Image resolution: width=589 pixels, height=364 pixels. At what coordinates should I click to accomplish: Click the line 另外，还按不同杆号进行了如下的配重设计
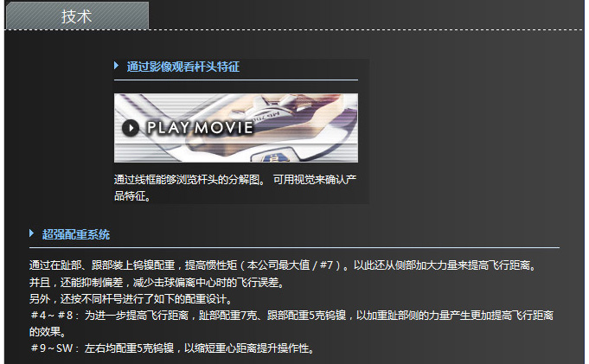click(131, 299)
